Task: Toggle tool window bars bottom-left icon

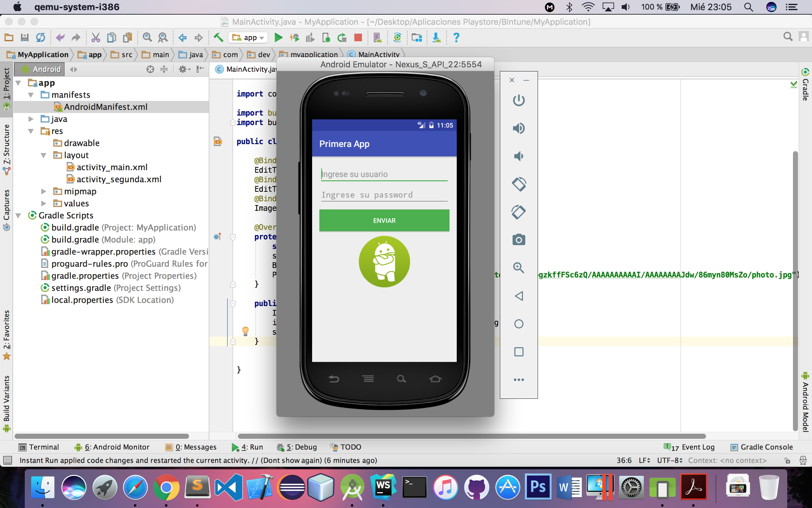Action: (x=7, y=460)
